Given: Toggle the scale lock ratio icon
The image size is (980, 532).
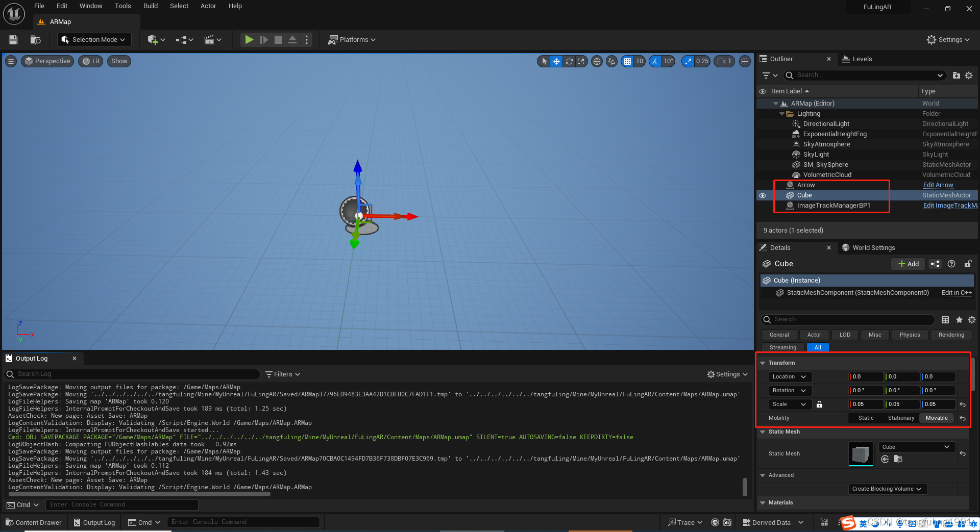Looking at the screenshot, I should pyautogui.click(x=819, y=404).
